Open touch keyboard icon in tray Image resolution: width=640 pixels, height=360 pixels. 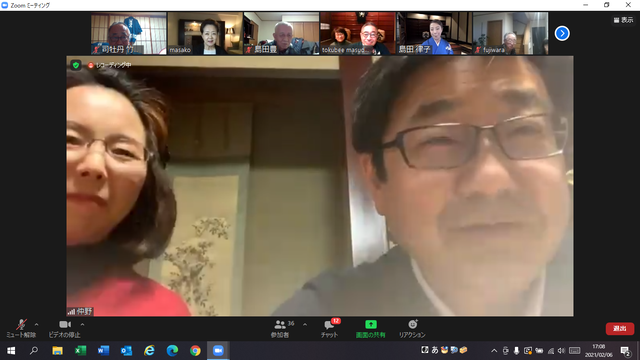click(574, 351)
